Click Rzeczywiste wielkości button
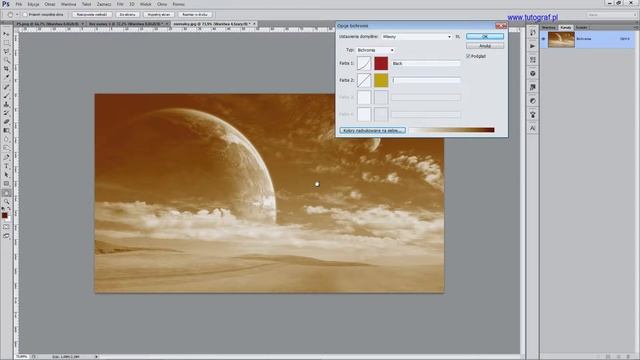 coord(92,14)
